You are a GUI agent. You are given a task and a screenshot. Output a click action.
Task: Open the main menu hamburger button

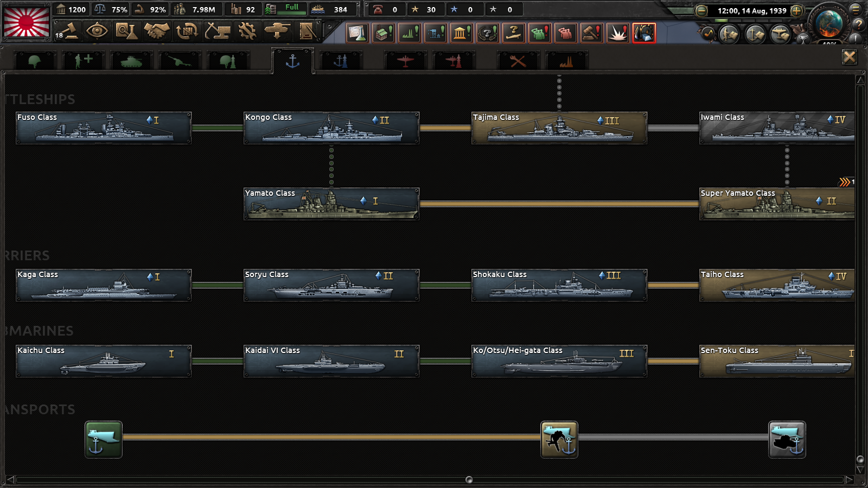click(856, 8)
